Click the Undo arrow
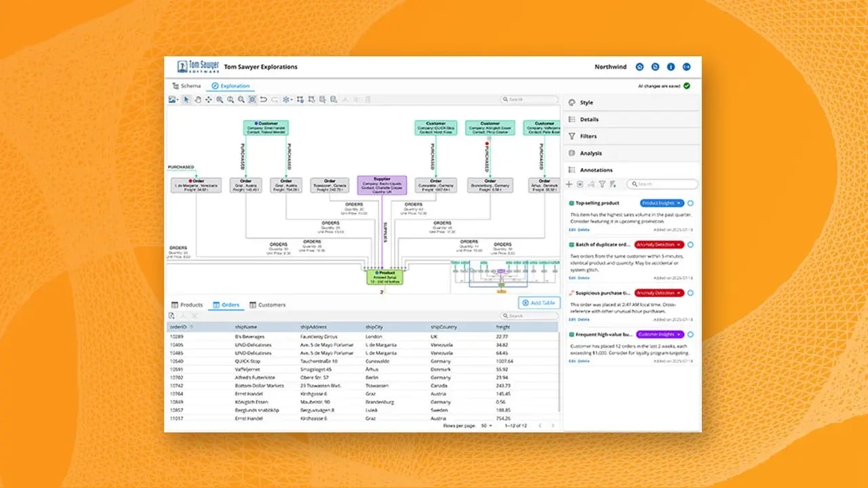Image resolution: width=868 pixels, height=488 pixels. click(x=263, y=100)
